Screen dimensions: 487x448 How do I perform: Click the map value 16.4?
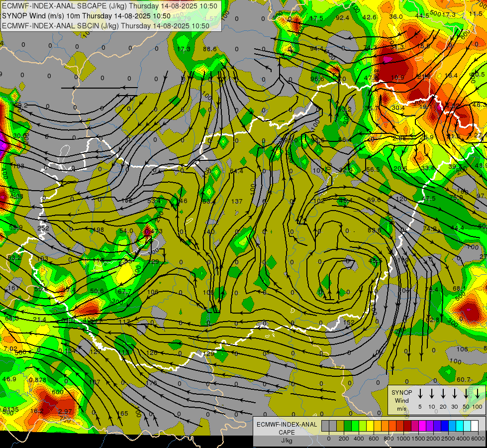tap(451, 75)
